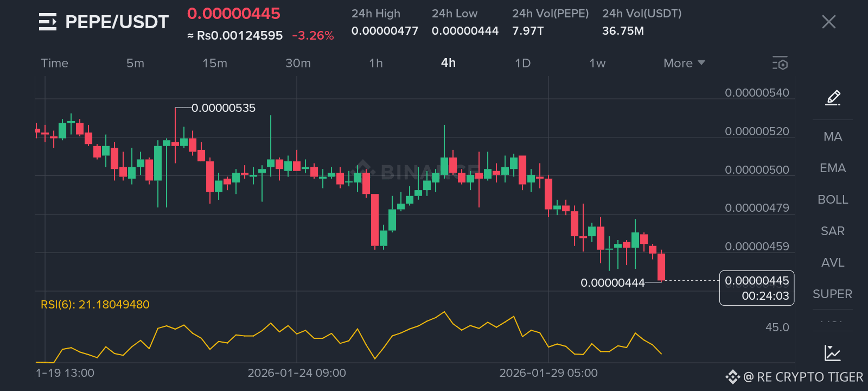Screen dimensions: 868x391
Task: Enable the BOLL indicator
Action: tap(833, 200)
